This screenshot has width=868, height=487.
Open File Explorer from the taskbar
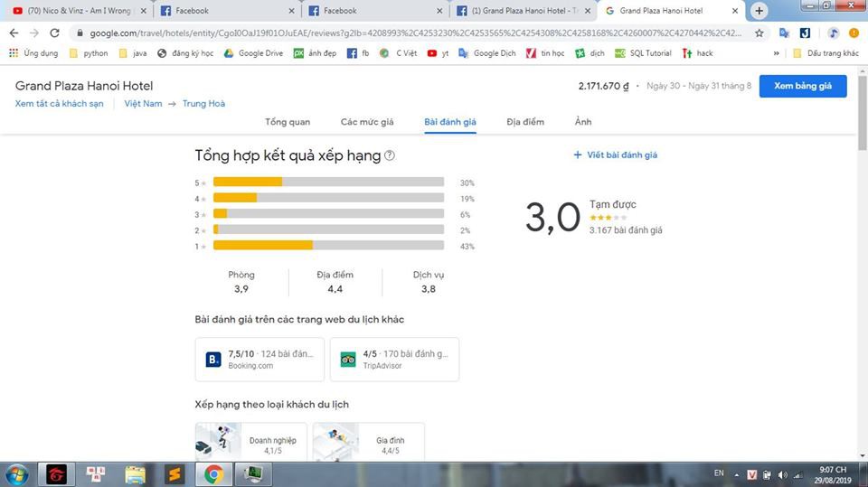[x=135, y=475]
